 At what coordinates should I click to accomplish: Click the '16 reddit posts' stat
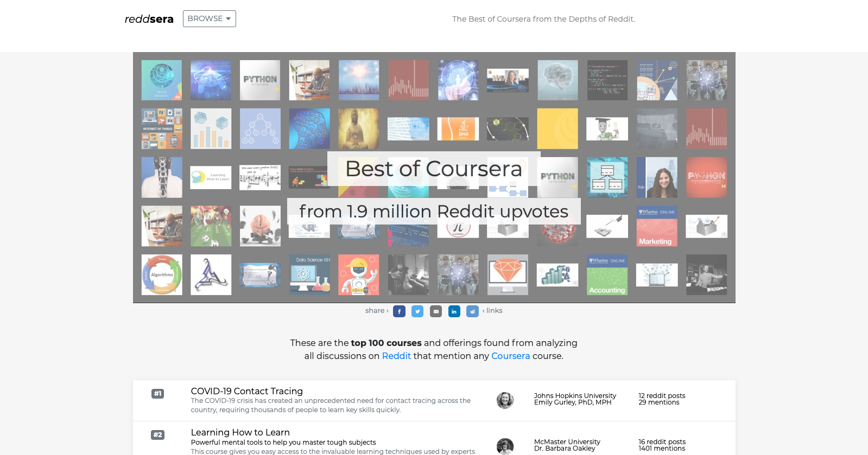pyautogui.click(x=662, y=442)
